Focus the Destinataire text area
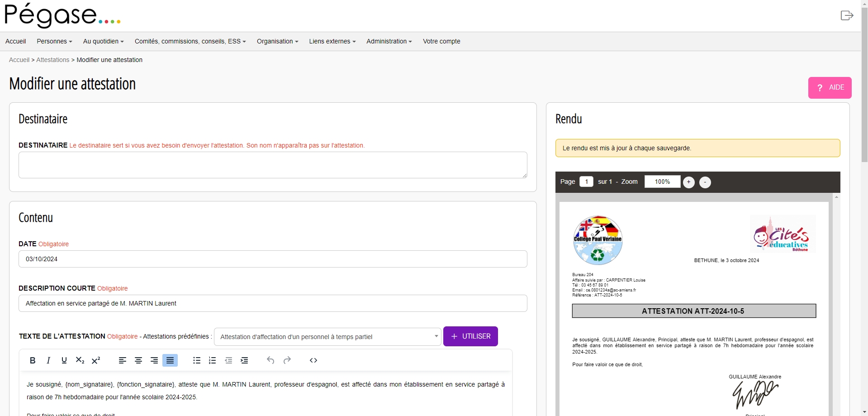 pyautogui.click(x=273, y=165)
